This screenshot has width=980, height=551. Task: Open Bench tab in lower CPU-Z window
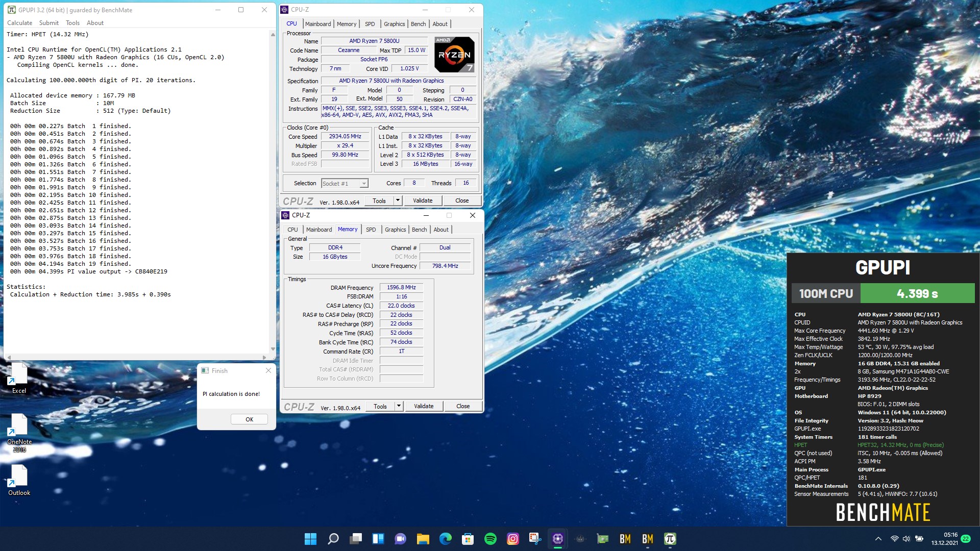419,230
